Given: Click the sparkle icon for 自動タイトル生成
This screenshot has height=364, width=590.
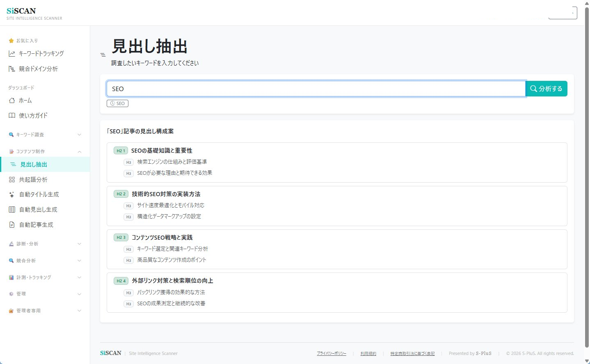Looking at the screenshot, I should [12, 195].
